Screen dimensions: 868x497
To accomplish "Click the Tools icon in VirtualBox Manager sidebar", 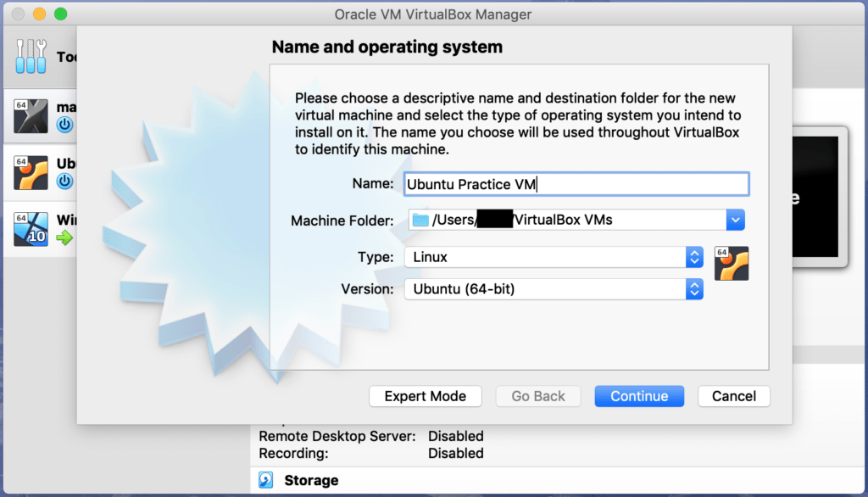I will tap(31, 56).
